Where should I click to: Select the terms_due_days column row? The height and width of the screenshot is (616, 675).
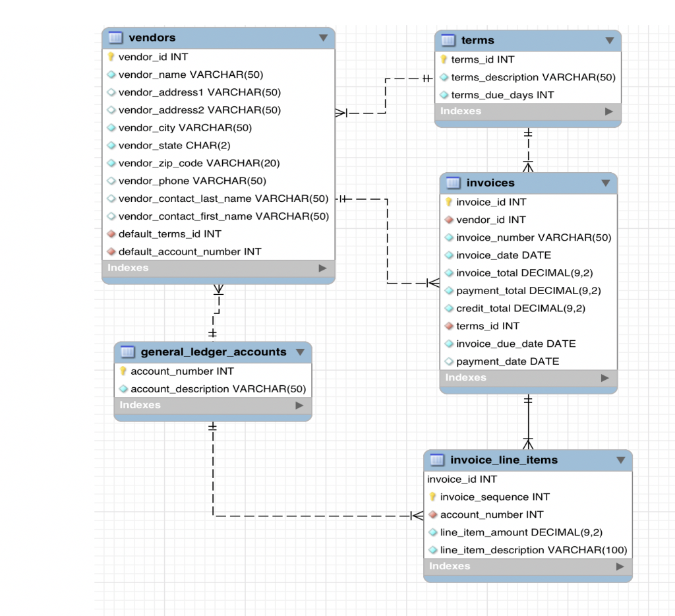coord(501,94)
